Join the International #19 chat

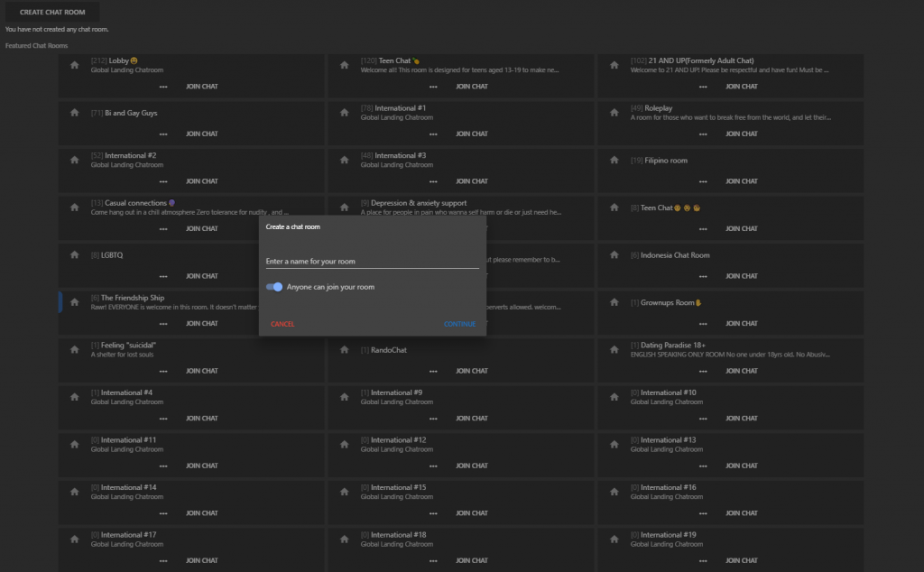[x=742, y=560]
